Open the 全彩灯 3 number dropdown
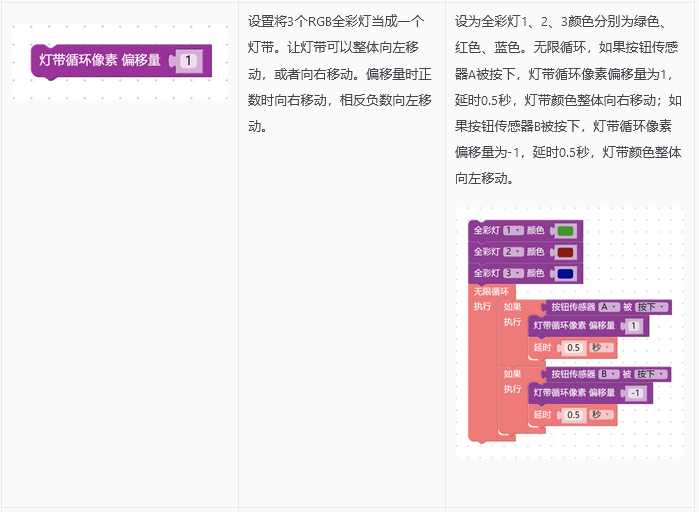699x512 pixels. click(x=513, y=273)
